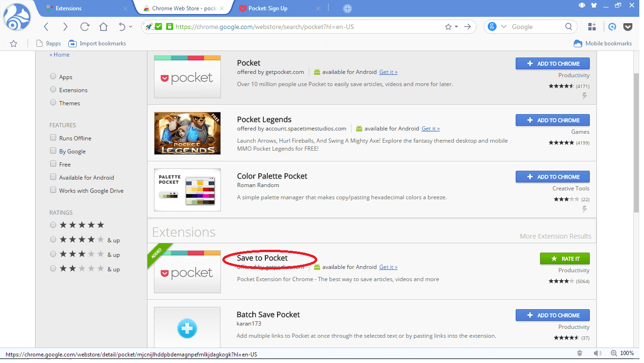Reload the current page
Screen dimensions: 644x363
(x=85, y=27)
